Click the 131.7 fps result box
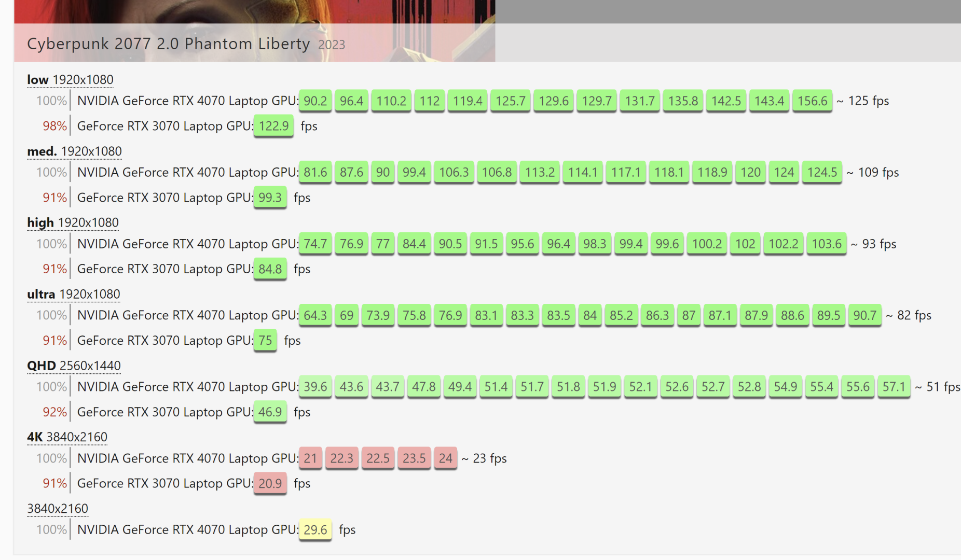This screenshot has width=961, height=560. [640, 101]
